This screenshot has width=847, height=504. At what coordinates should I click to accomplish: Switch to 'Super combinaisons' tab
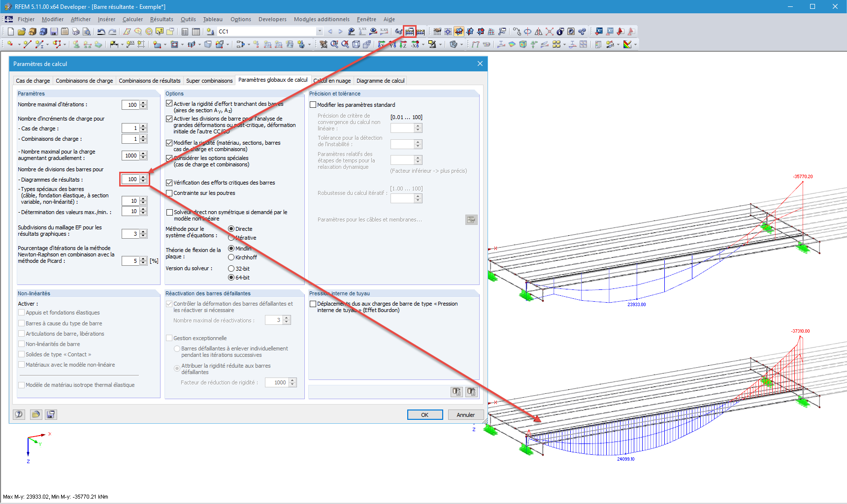[209, 81]
